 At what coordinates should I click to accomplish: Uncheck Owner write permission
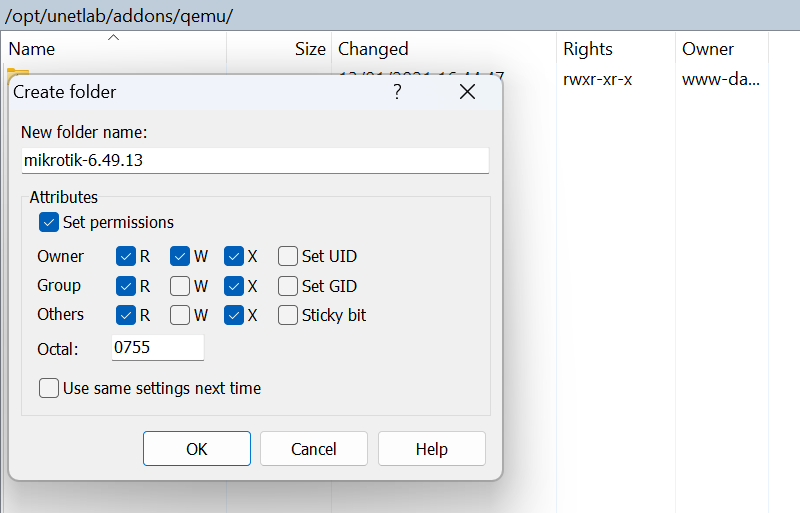(180, 256)
